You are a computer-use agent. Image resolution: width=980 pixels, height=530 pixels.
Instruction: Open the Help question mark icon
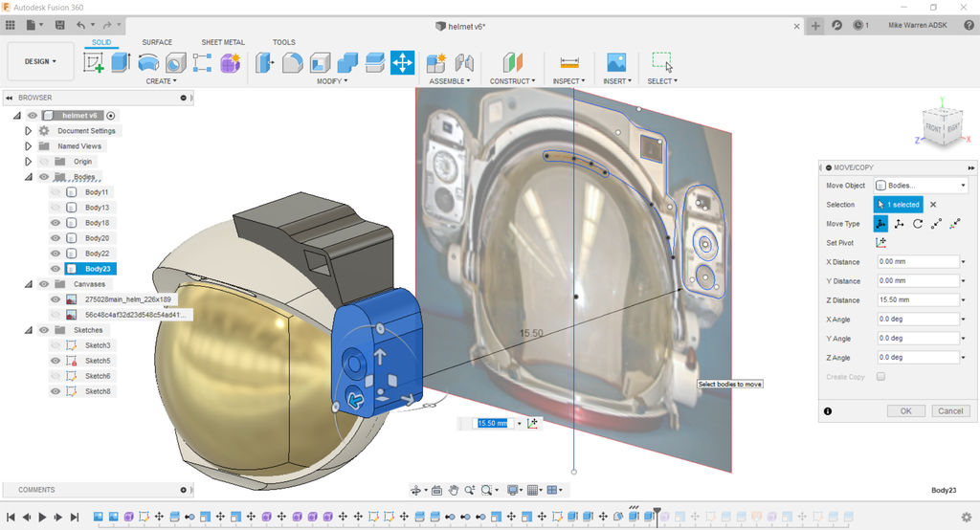(969, 25)
